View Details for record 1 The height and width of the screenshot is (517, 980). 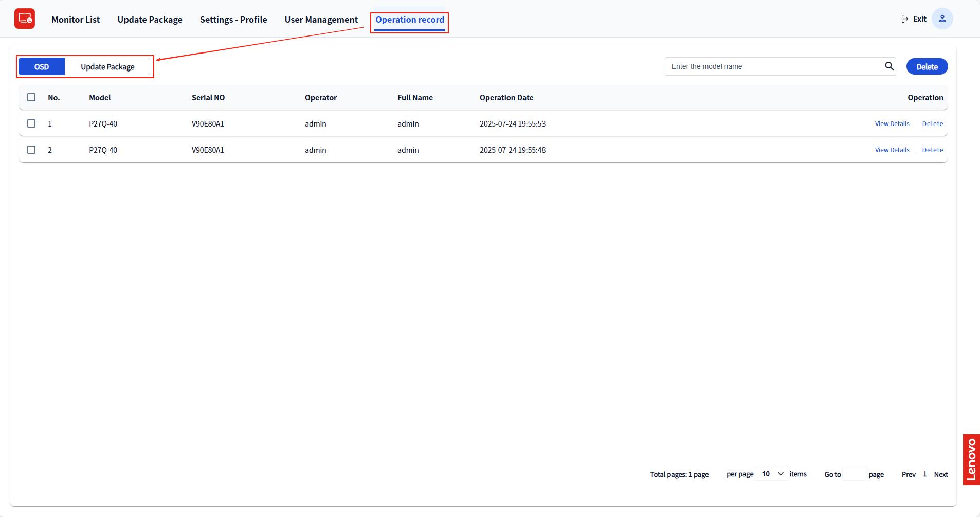click(x=892, y=124)
